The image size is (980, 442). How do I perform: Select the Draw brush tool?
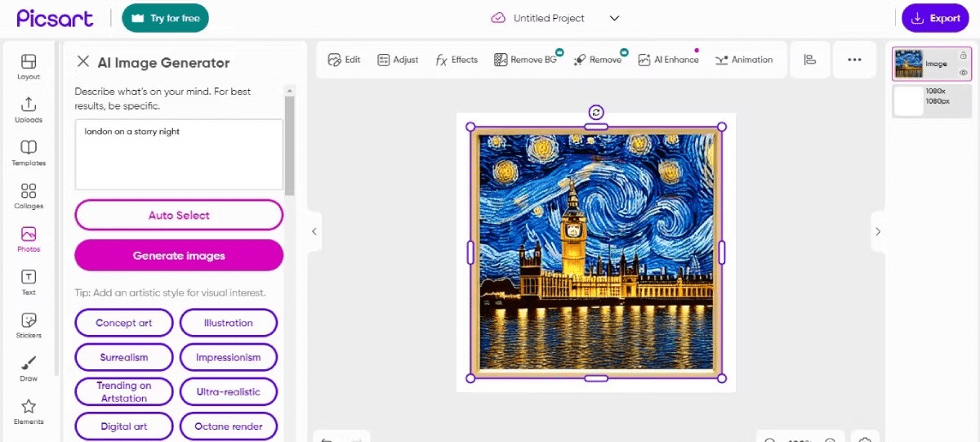pos(29,368)
